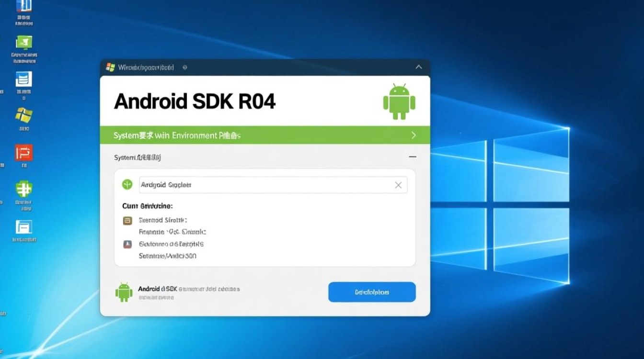This screenshot has width=644, height=359.
Task: Click the small circle icon after the window title
Action: pyautogui.click(x=184, y=67)
